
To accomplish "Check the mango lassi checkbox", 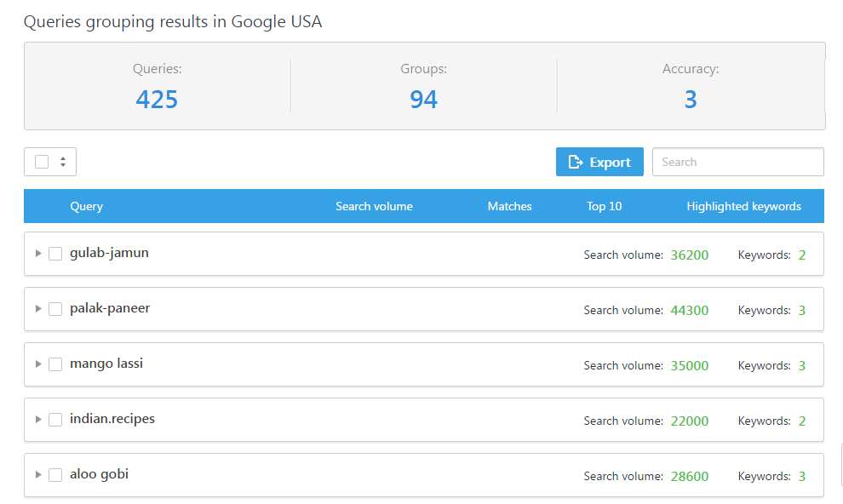I will pos(55,364).
